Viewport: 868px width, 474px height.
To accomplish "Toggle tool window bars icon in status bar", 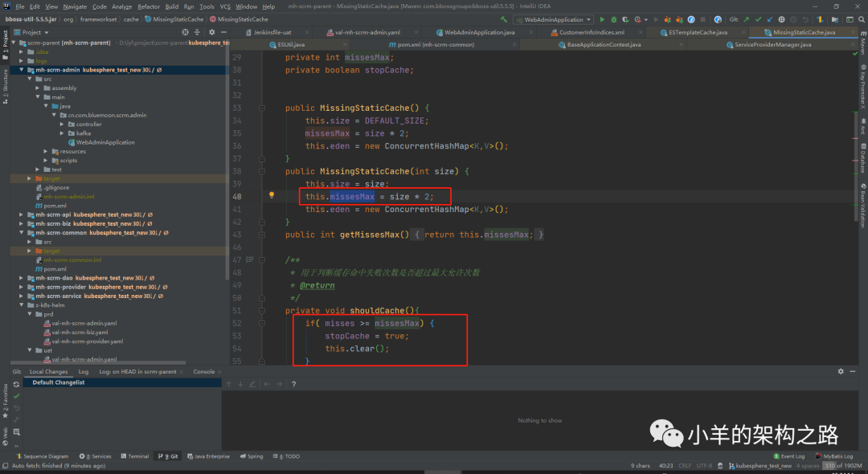I will coord(5,466).
